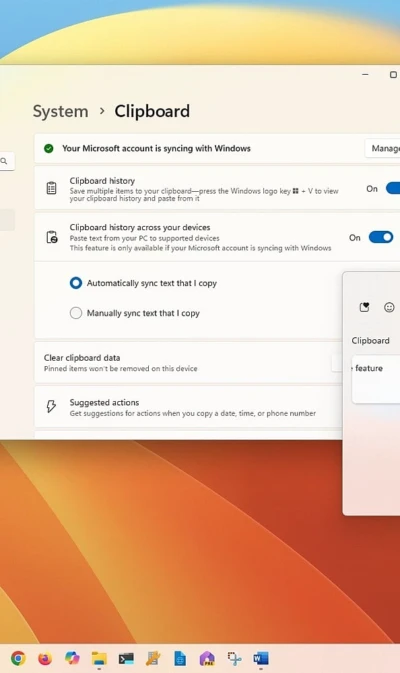Viewport: 400px width, 673px height.
Task: Click the wrench tools taskbar icon
Action: point(153,658)
